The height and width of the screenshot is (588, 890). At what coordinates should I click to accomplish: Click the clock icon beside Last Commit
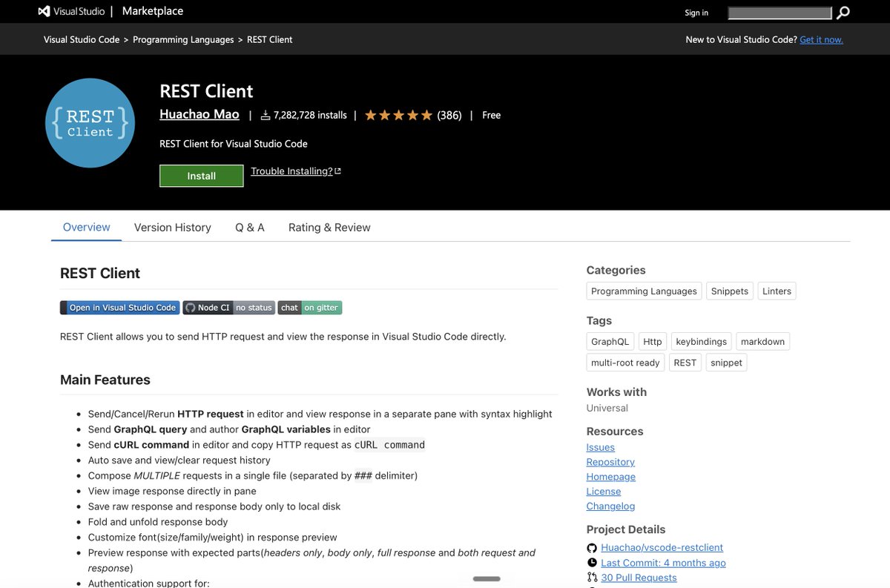pyautogui.click(x=592, y=563)
